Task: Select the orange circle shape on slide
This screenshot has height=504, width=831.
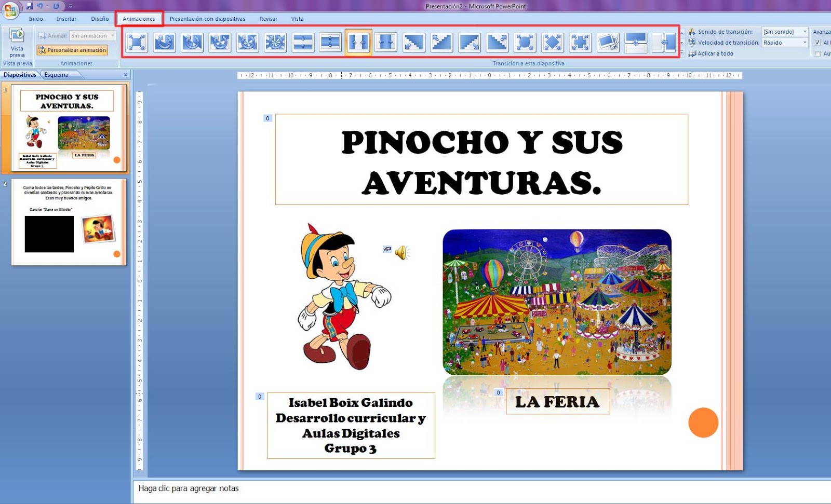Action: pyautogui.click(x=703, y=423)
